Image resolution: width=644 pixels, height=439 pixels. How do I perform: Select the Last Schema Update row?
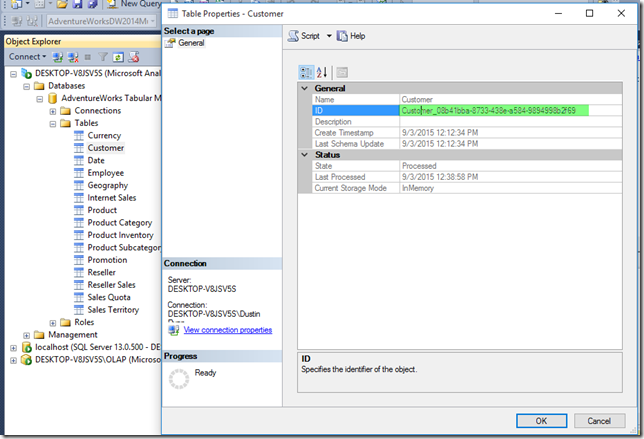(x=467, y=144)
